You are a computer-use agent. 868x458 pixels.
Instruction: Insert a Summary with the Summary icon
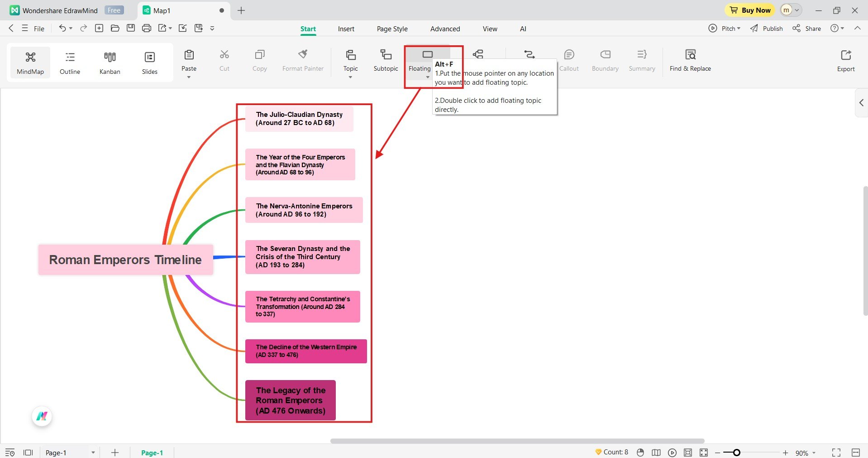pos(641,60)
